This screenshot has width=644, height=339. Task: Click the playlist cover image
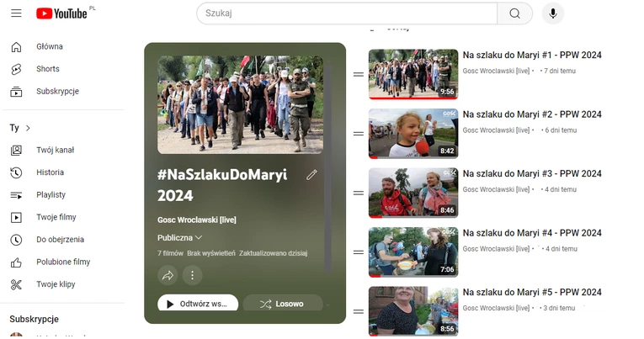[240, 105]
